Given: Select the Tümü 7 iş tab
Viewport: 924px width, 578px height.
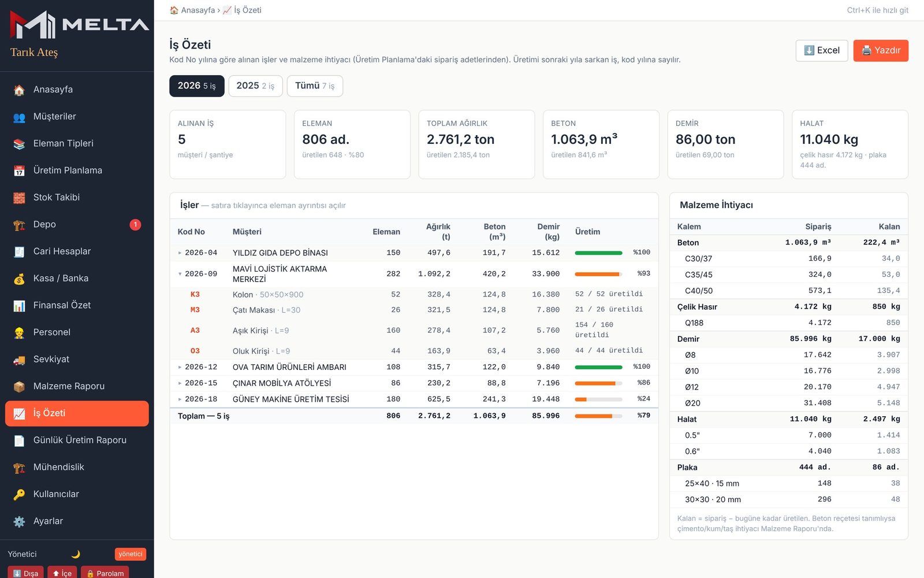Looking at the screenshot, I should click(315, 86).
